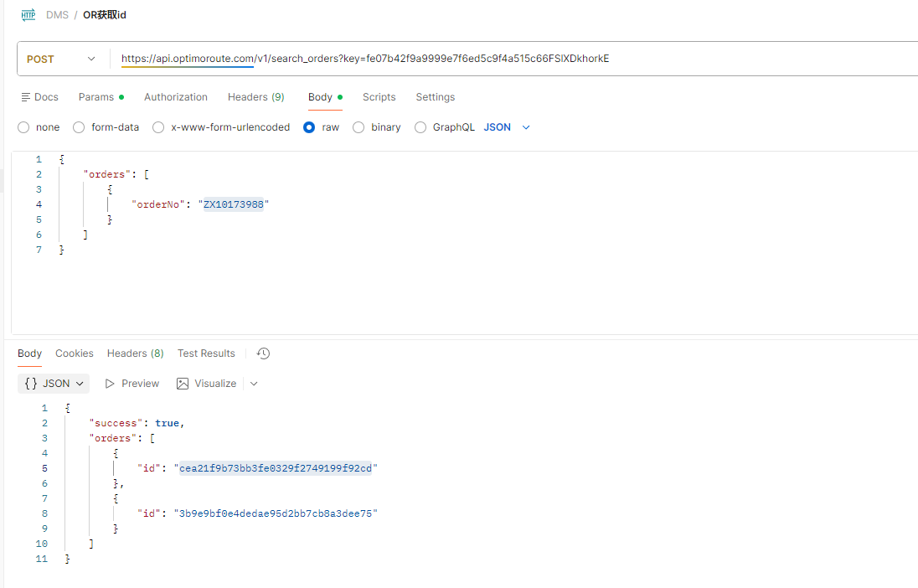Open the Test Results tab
Image resolution: width=918 pixels, height=588 pixels.
(x=206, y=353)
